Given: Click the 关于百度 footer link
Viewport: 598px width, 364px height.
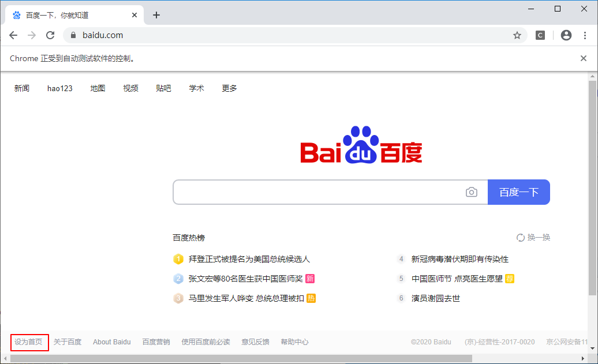Looking at the screenshot, I should click(x=68, y=342).
